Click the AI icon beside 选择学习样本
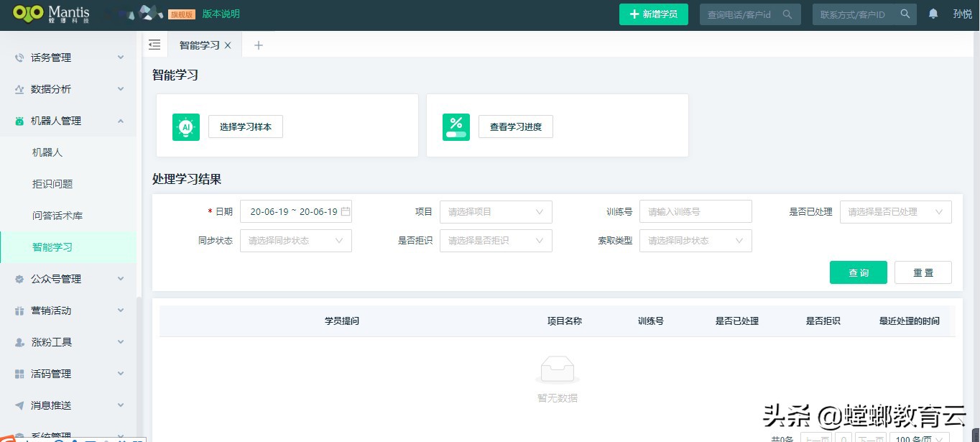 (x=186, y=126)
